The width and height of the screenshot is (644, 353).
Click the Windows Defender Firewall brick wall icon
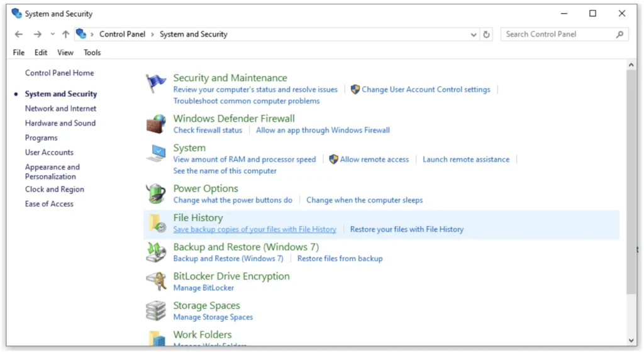click(156, 124)
